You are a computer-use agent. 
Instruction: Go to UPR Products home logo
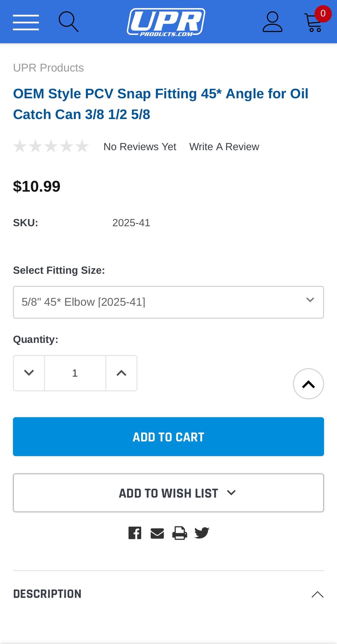tap(166, 22)
